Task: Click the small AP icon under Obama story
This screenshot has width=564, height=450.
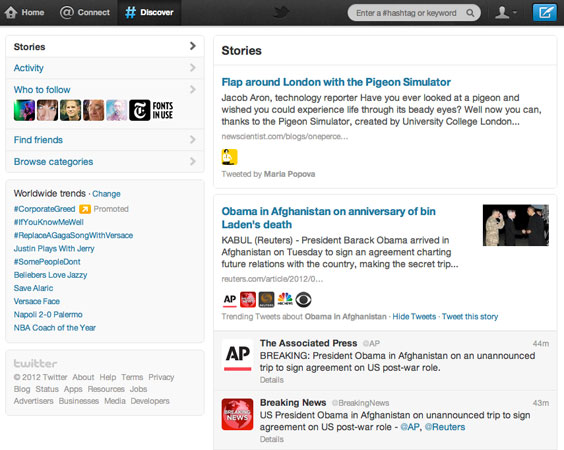Action: point(229,300)
